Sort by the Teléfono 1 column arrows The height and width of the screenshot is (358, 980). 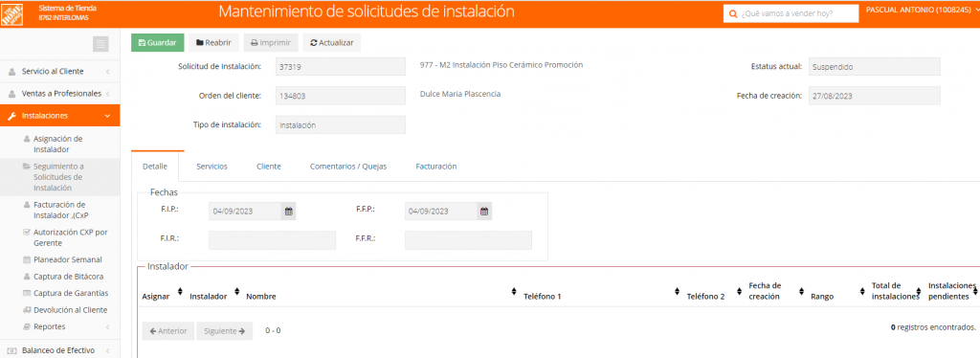tap(677, 292)
